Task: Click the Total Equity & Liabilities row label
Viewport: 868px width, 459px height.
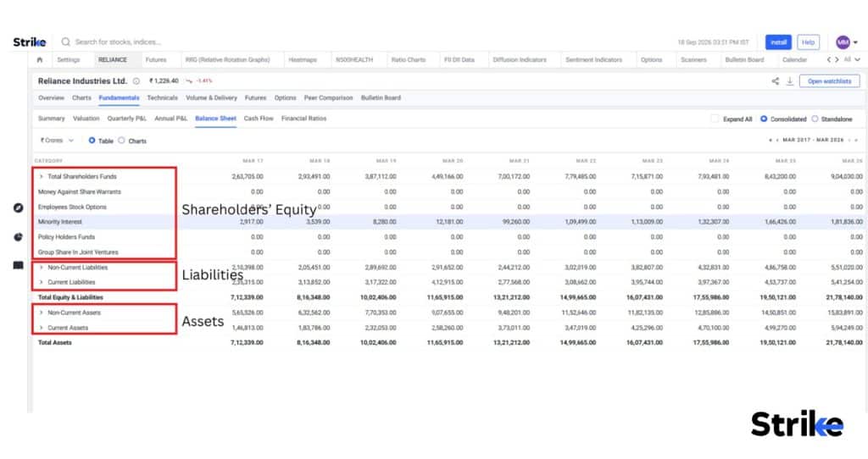Action: [x=70, y=297]
